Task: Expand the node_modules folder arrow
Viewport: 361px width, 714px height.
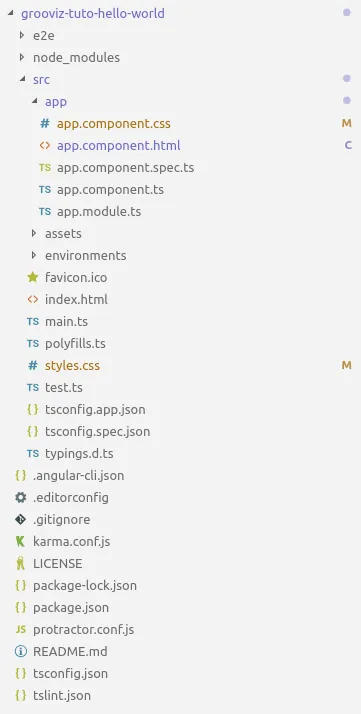Action: tap(21, 57)
